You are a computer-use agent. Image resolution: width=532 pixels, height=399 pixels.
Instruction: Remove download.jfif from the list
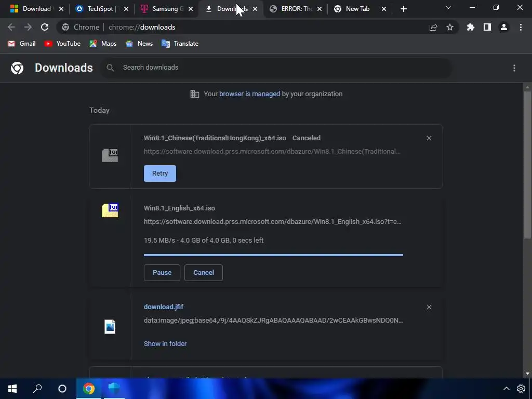429,307
